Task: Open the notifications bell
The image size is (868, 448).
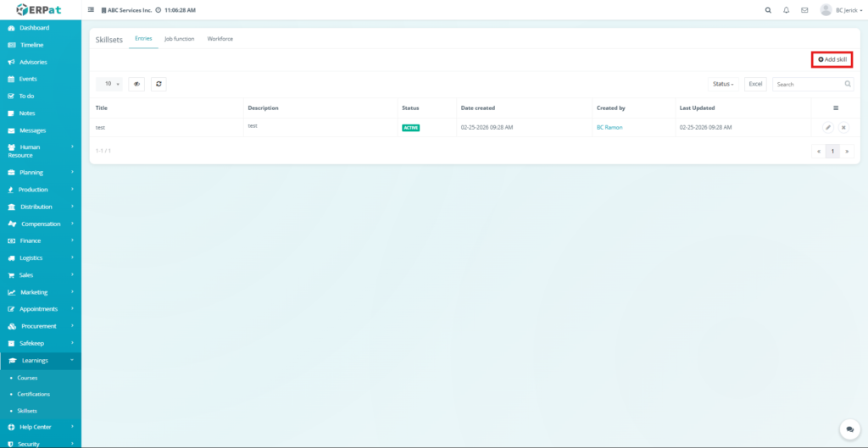Action: pyautogui.click(x=786, y=10)
